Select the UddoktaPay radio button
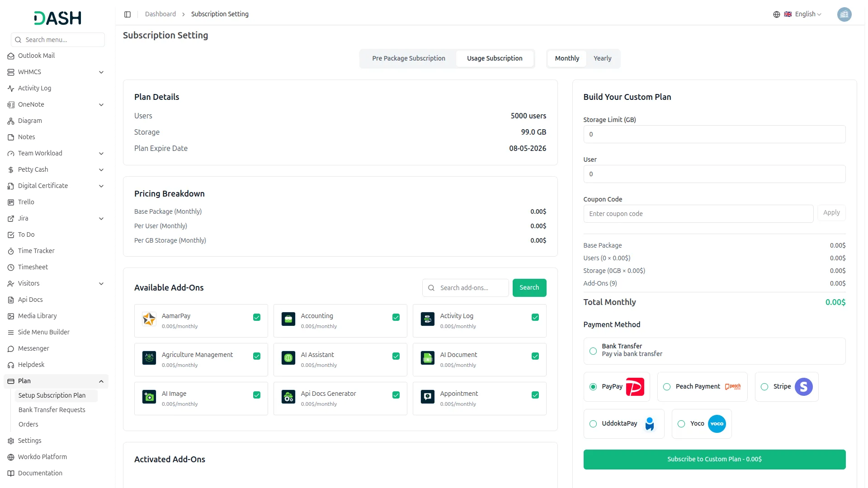This screenshot has width=868, height=488. point(593,424)
